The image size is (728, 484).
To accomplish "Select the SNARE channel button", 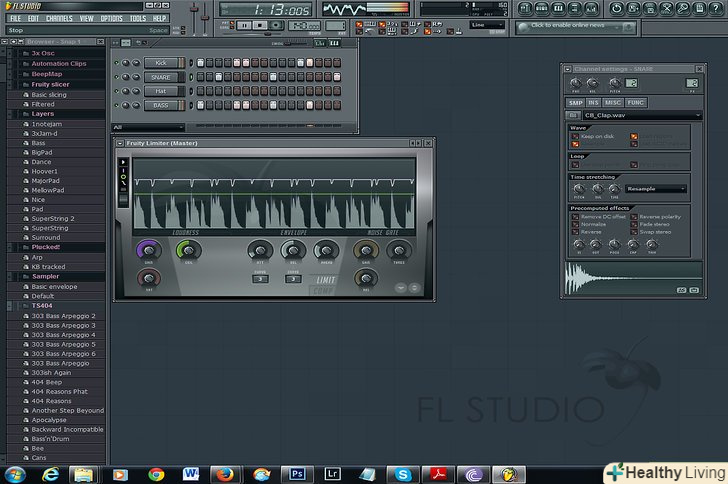I will tap(161, 76).
